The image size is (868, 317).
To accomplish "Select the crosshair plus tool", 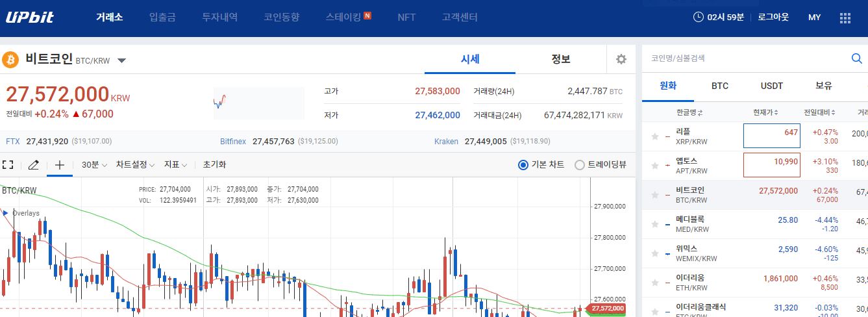I will click(x=60, y=165).
